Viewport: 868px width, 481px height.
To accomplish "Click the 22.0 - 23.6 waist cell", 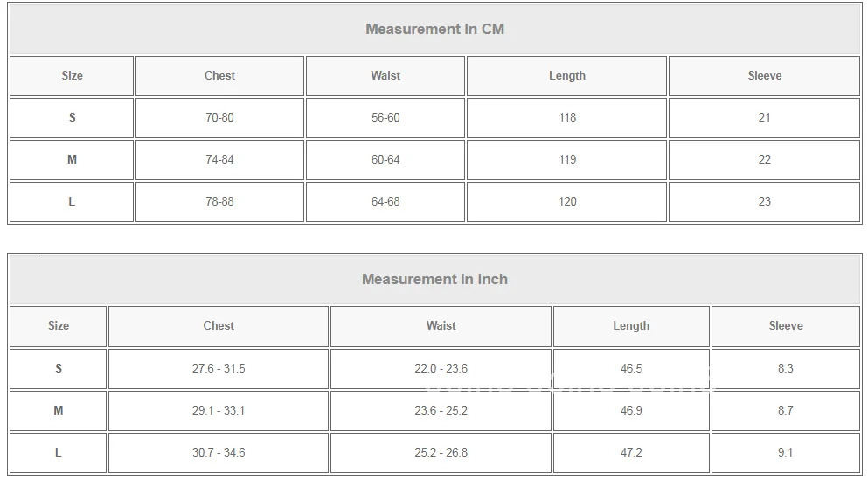I will click(x=441, y=369).
